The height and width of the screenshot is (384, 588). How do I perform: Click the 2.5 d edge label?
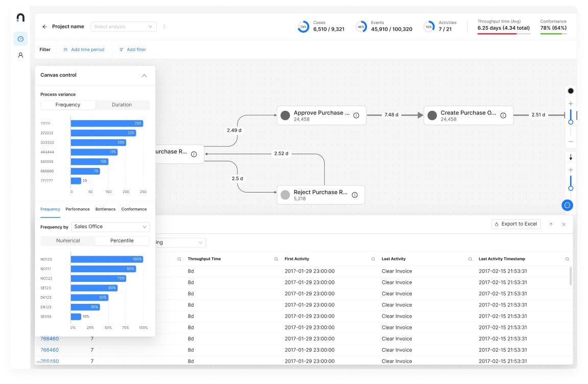[237, 179]
